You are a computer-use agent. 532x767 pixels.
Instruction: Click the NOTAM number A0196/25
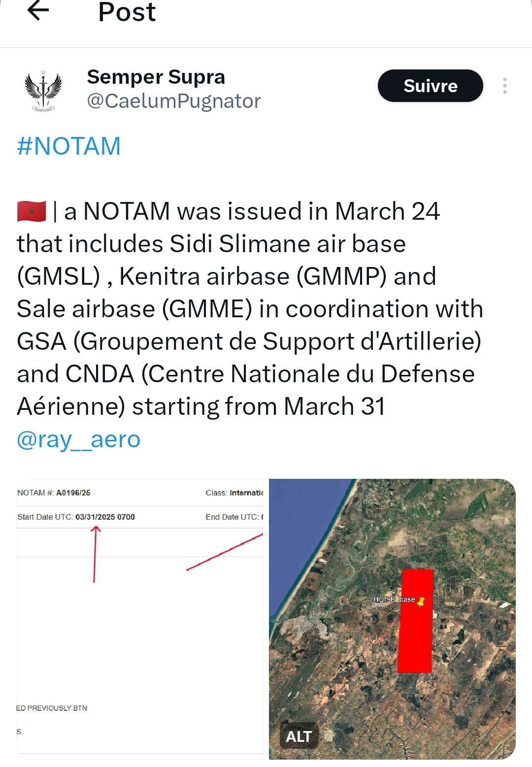pos(73,493)
